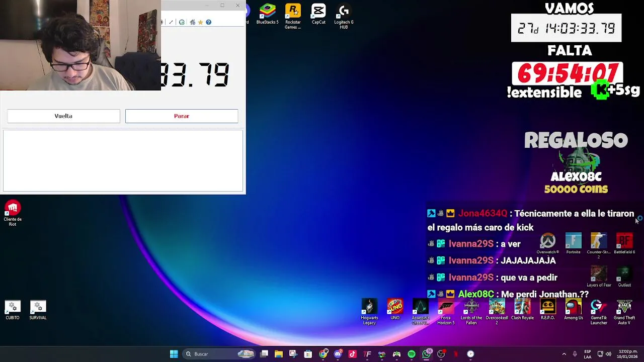Open TikTok app from taskbar

[x=352, y=354]
